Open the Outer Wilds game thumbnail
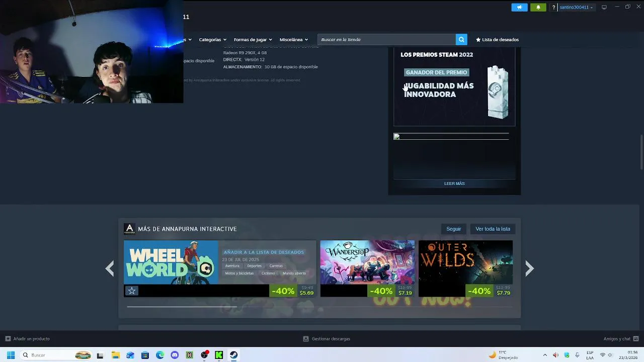This screenshot has height=362, width=644. 465,262
